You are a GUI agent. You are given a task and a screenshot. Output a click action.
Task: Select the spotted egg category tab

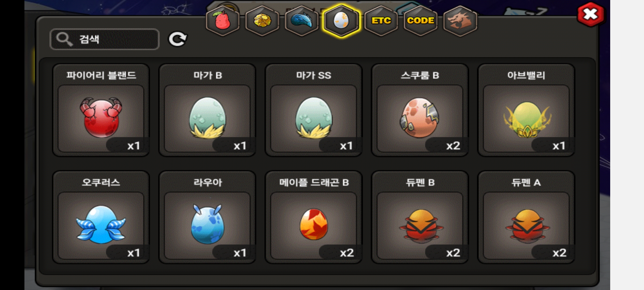[x=341, y=21]
